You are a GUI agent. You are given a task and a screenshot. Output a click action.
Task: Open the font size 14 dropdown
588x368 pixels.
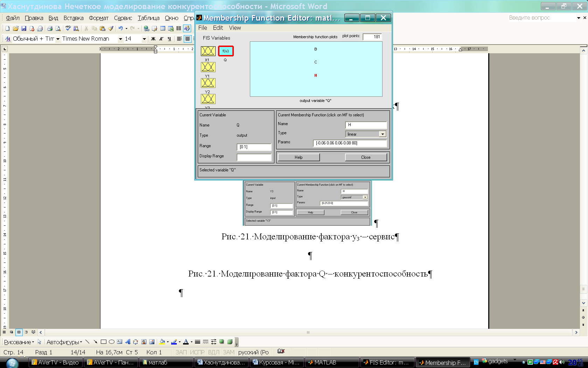click(144, 39)
